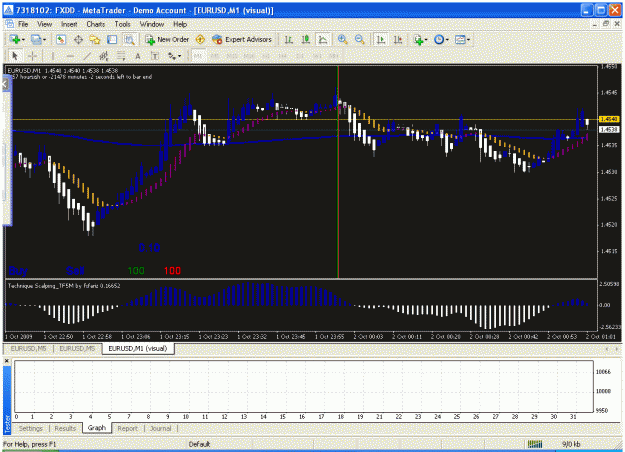Open the tester Results tab
Screen dimensions: 625x452
65,428
